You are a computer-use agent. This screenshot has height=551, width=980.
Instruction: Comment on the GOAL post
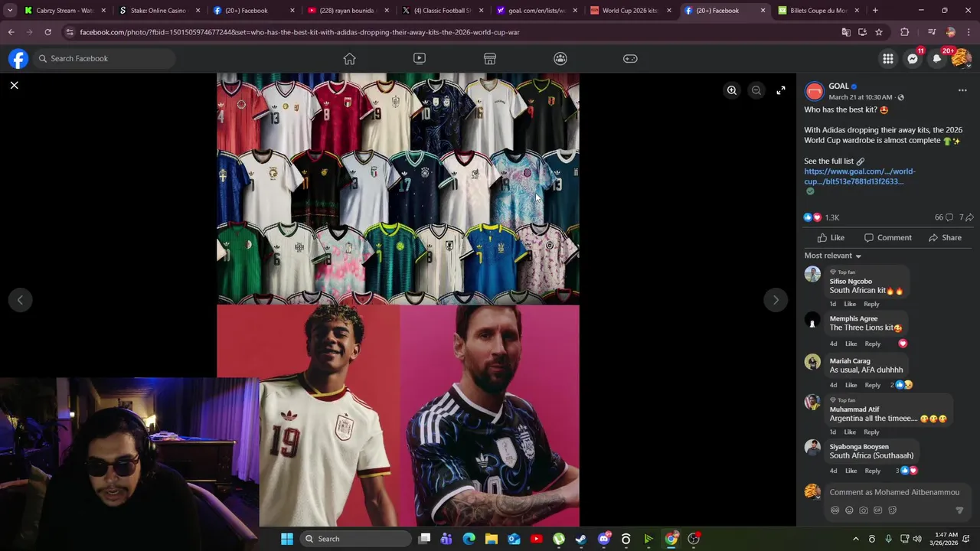(x=887, y=238)
